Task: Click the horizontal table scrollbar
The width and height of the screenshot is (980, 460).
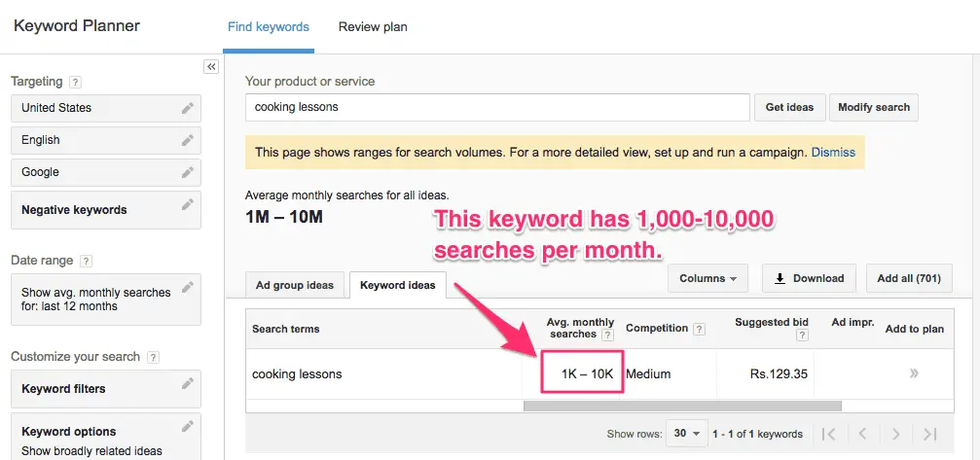Action: [x=682, y=406]
